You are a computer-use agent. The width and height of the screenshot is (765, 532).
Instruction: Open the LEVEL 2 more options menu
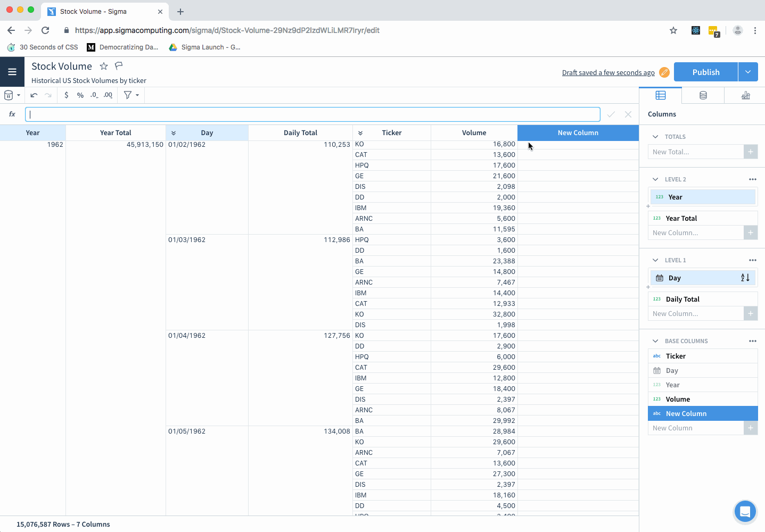(x=753, y=179)
